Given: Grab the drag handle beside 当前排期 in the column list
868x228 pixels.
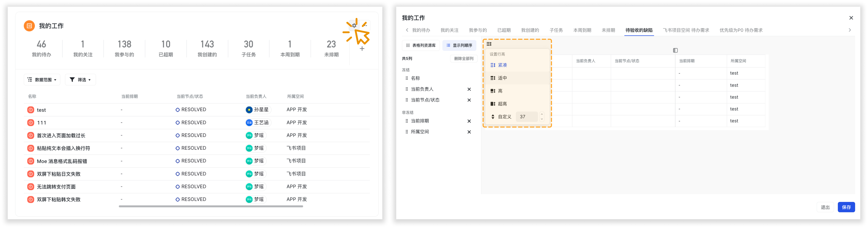Looking at the screenshot, I should [407, 121].
